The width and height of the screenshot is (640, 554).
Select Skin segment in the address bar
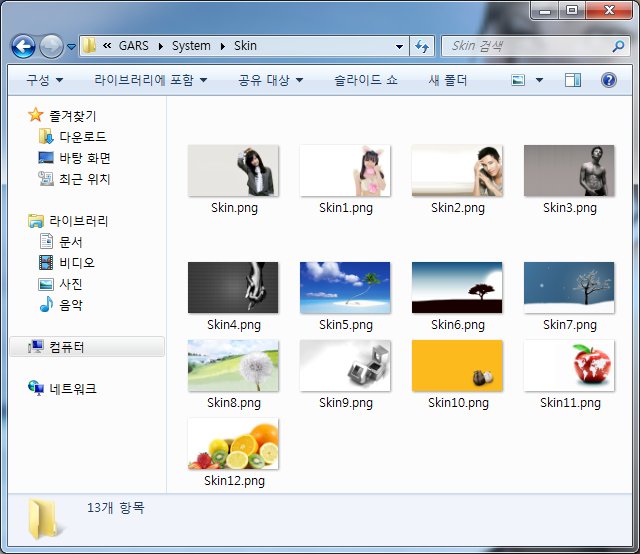pos(245,46)
